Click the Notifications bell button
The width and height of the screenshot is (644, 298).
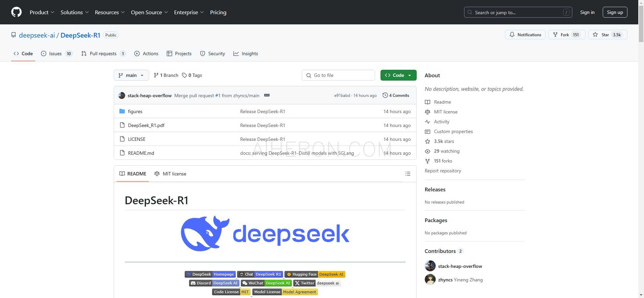click(525, 35)
